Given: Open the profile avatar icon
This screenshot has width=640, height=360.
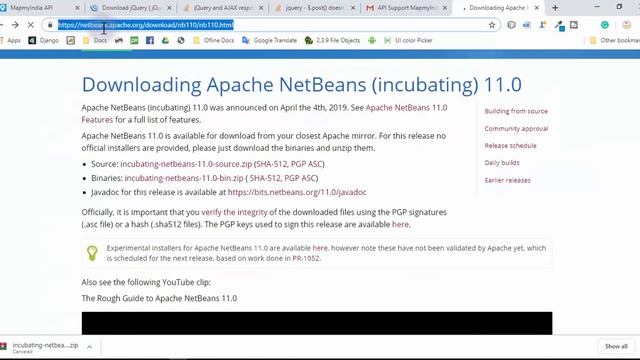Looking at the screenshot, I should 627,25.
